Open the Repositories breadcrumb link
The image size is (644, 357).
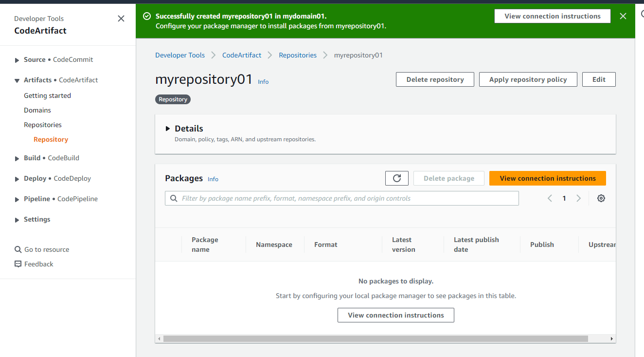[298, 55]
